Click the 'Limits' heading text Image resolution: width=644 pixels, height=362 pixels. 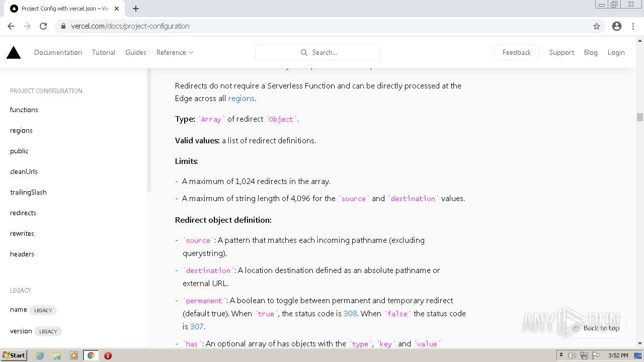tap(186, 161)
